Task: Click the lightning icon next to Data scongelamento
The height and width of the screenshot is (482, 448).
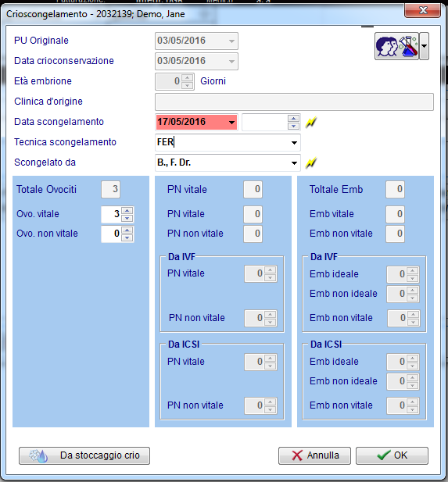Action: (x=310, y=123)
